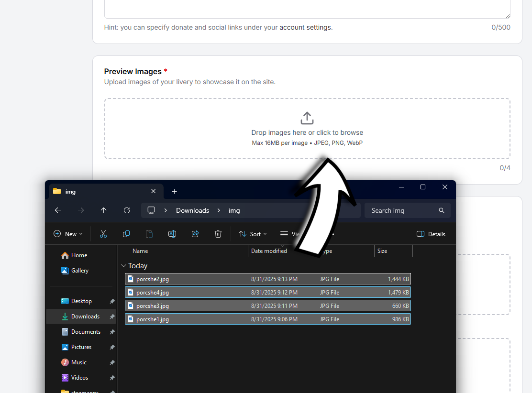
Task: Open Downloads in the sidebar
Action: tap(80, 317)
